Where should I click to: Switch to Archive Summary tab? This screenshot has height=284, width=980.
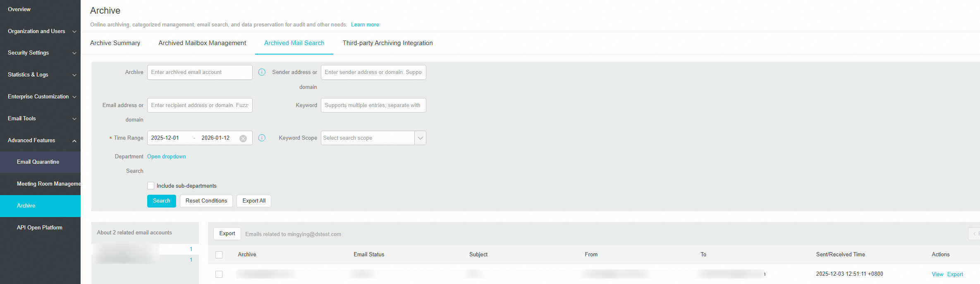click(115, 43)
